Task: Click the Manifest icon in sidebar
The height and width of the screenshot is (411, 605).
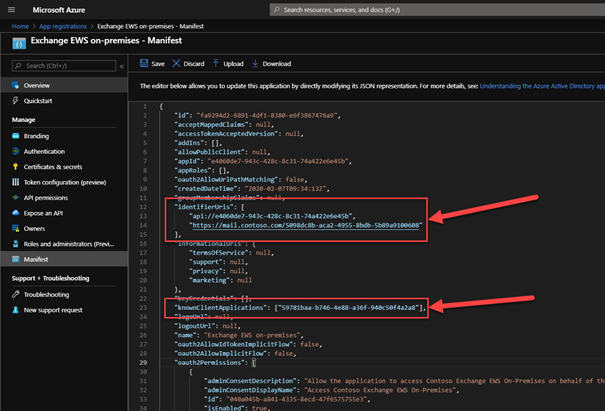Action: 15,259
